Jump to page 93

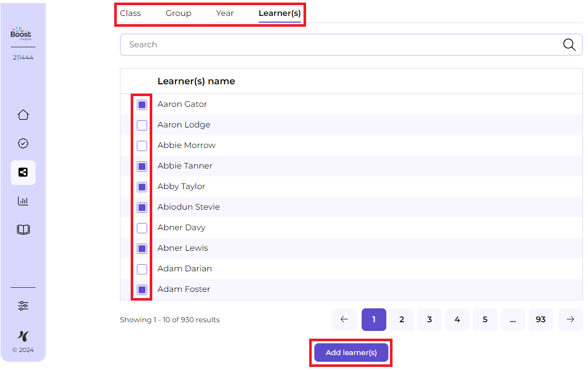click(x=540, y=320)
